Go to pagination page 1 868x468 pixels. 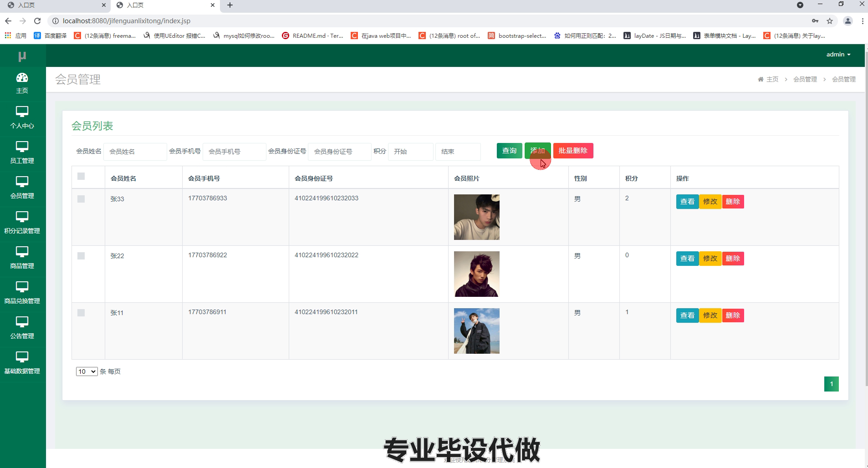831,384
